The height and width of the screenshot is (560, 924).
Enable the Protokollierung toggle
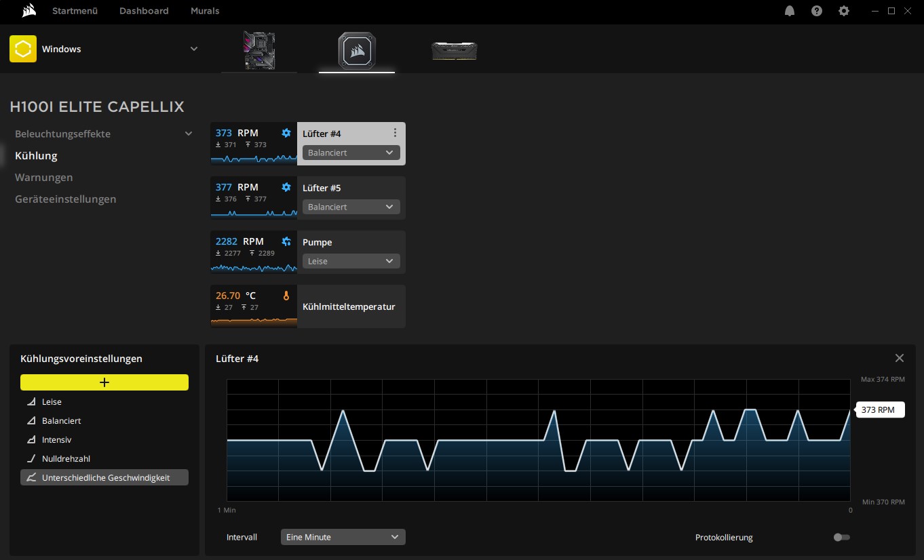[x=841, y=537]
